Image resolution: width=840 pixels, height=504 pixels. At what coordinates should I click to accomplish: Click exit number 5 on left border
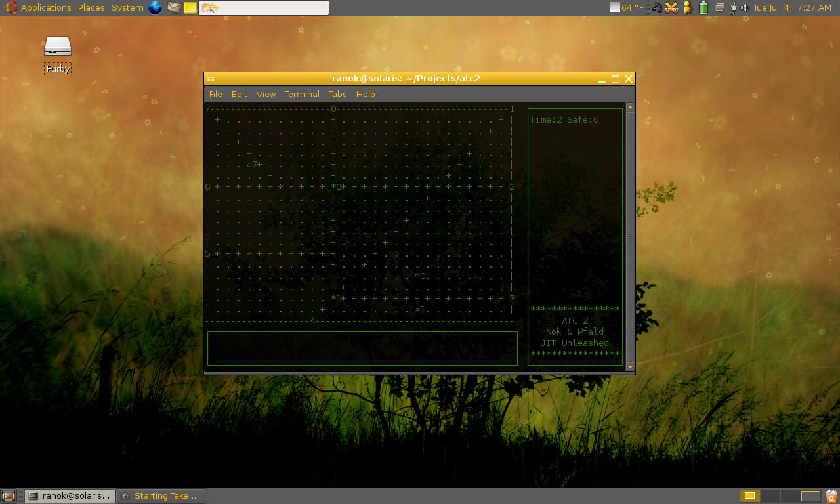pos(207,254)
